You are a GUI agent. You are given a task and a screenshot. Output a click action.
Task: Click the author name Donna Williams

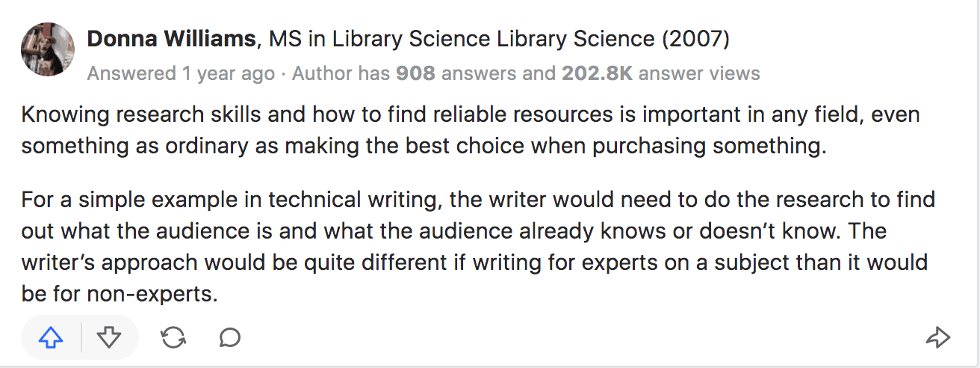[171, 39]
